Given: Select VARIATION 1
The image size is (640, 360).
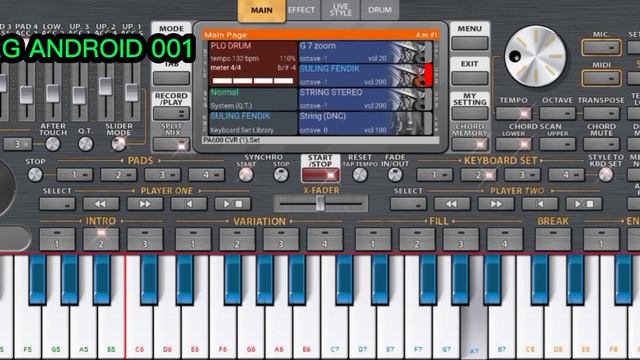Looking at the screenshot, I should 193,239.
